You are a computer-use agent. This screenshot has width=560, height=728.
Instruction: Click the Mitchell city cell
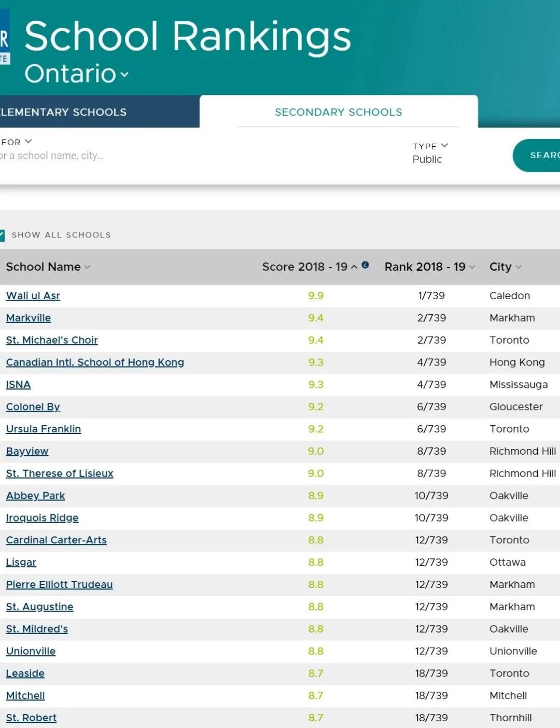pos(508,695)
